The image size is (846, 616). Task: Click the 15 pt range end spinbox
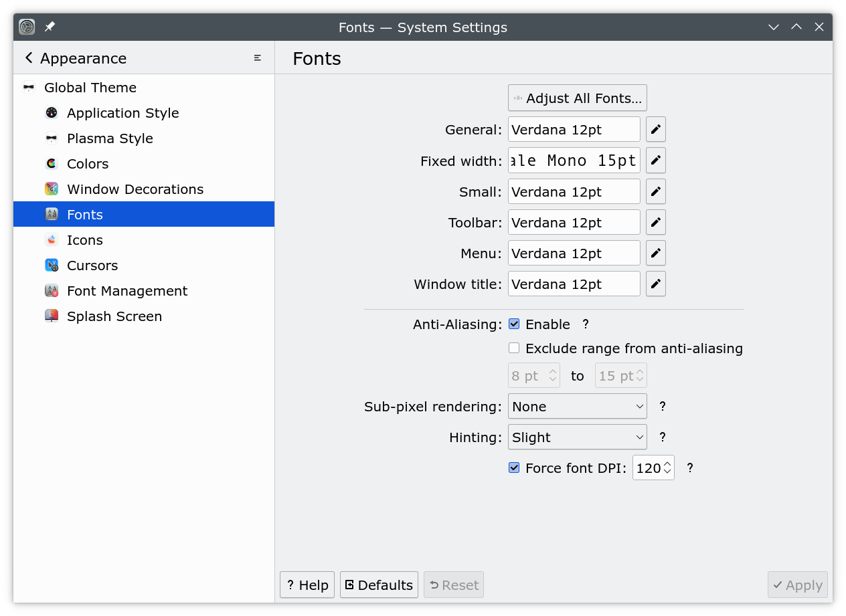pyautogui.click(x=621, y=375)
